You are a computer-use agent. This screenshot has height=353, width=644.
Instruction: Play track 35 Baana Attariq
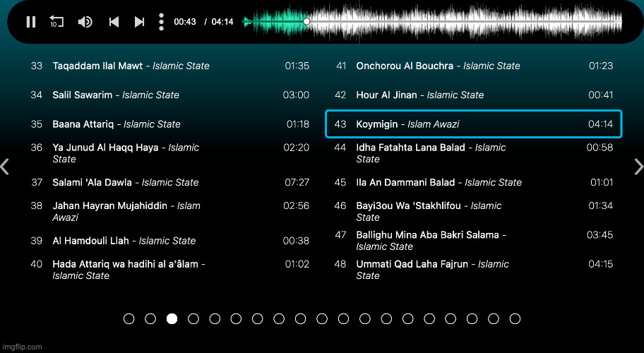[170, 124]
